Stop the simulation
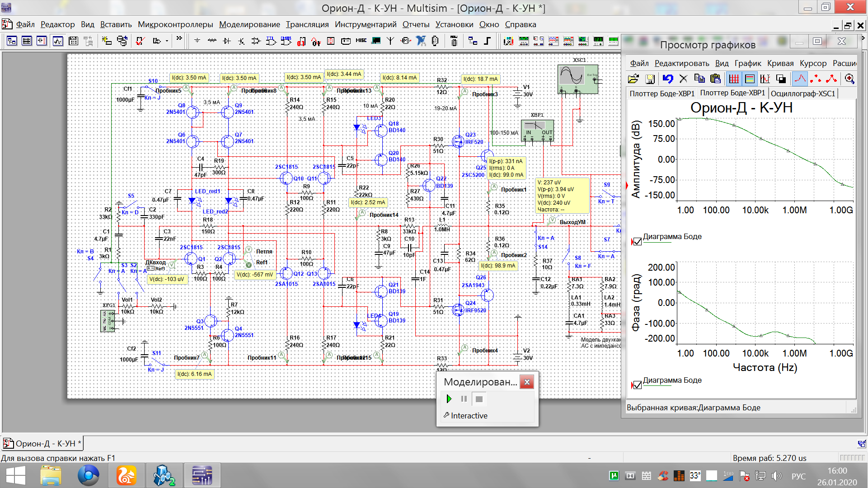 (479, 399)
